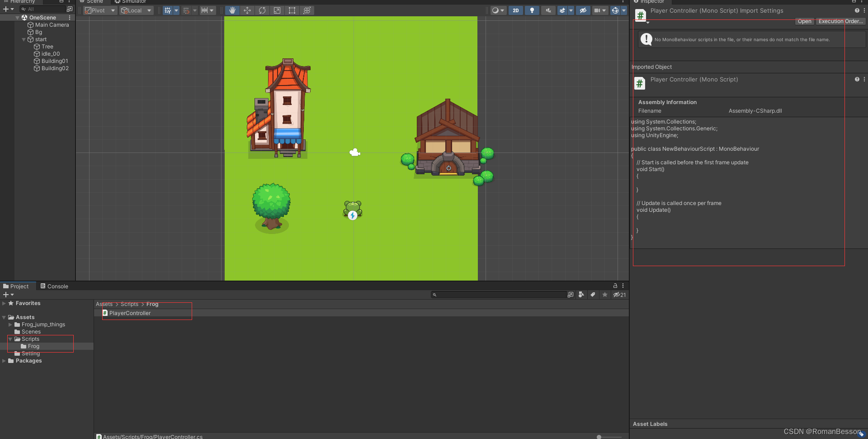Toggle hidden objects scene visibility
This screenshot has width=868, height=439.
click(583, 10)
